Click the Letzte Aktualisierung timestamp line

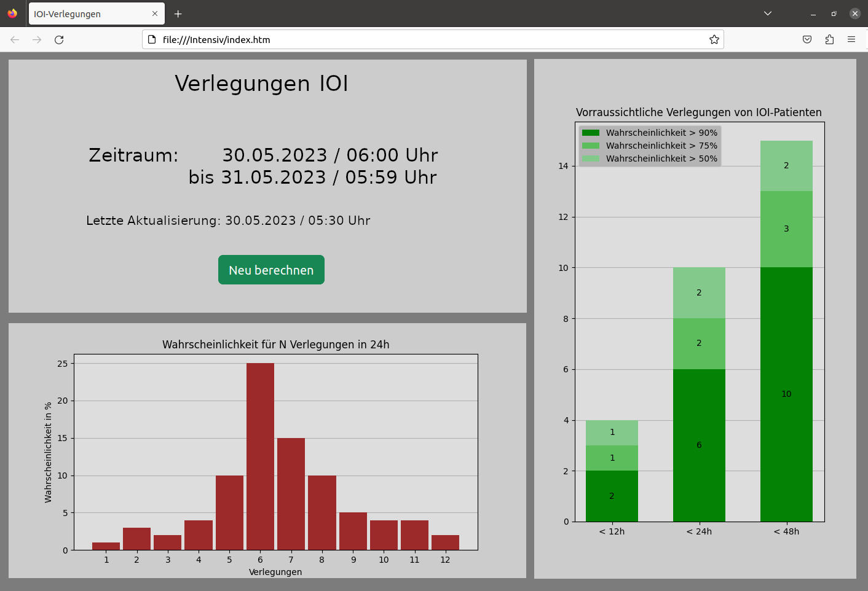click(x=228, y=221)
